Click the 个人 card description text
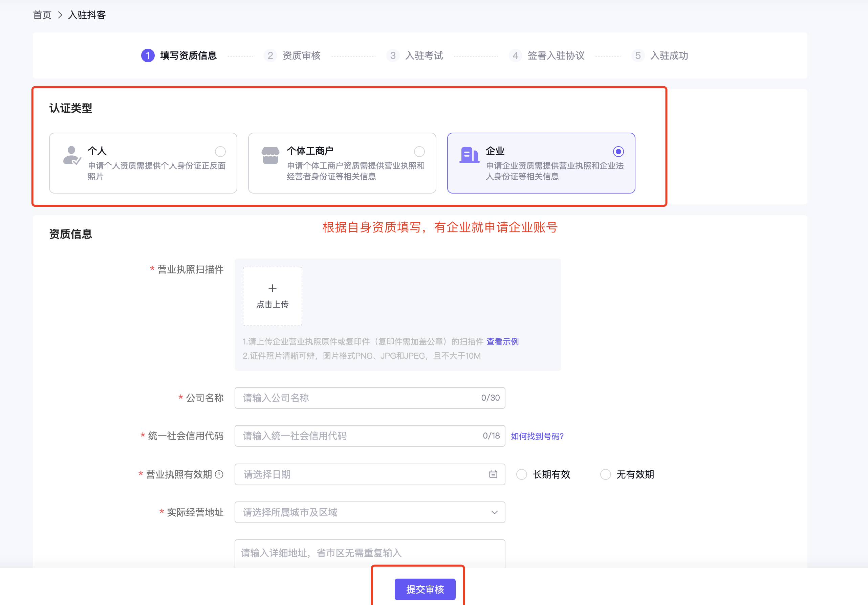Viewport: 868px width, 605px height. tap(156, 171)
